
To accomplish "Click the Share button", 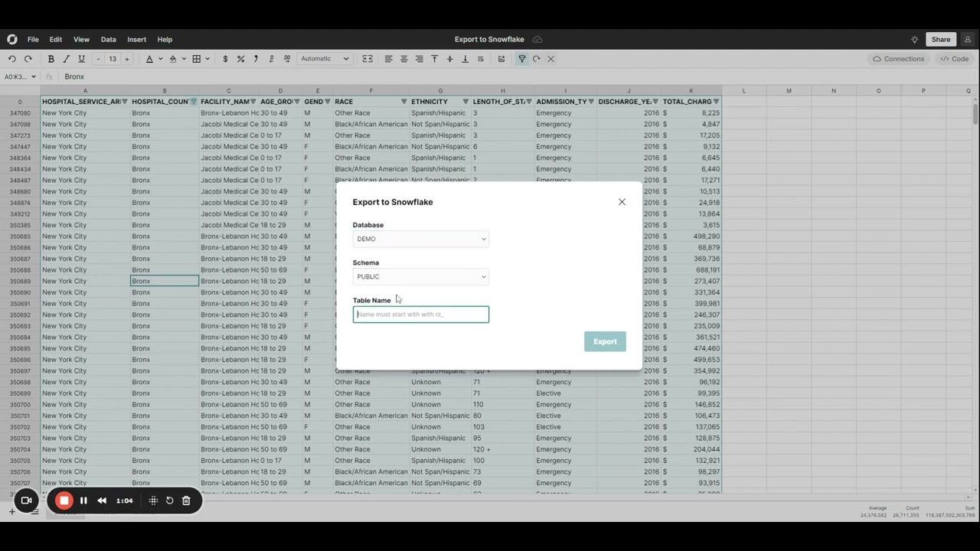I will click(x=941, y=39).
